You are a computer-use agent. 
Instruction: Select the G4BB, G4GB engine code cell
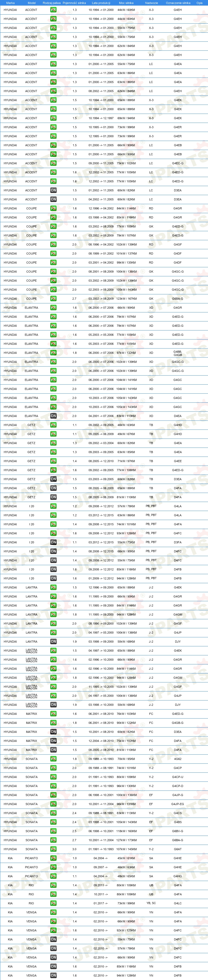click(x=177, y=353)
